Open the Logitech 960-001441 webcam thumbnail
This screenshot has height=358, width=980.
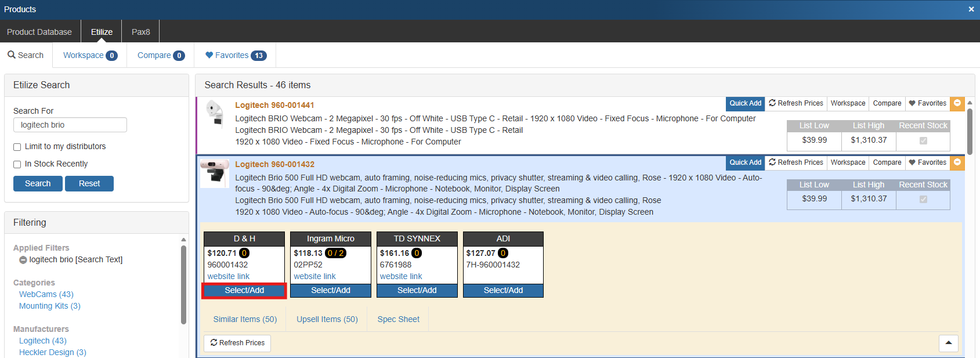215,113
